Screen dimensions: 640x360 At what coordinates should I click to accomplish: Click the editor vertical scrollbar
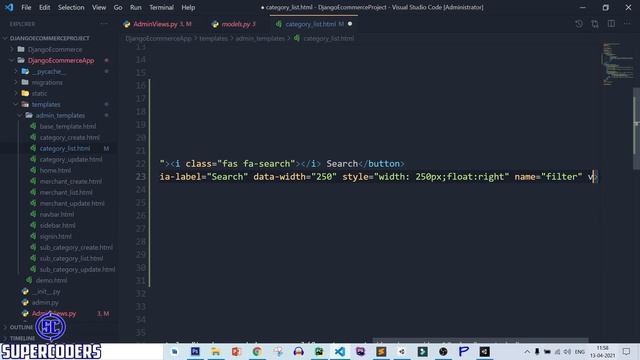pos(636,129)
